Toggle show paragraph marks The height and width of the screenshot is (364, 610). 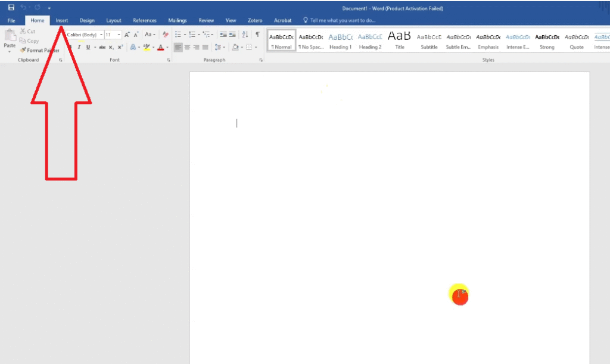point(257,35)
